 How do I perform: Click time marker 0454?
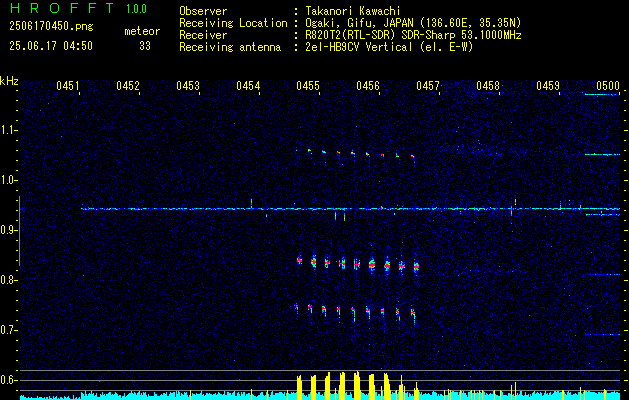click(248, 85)
